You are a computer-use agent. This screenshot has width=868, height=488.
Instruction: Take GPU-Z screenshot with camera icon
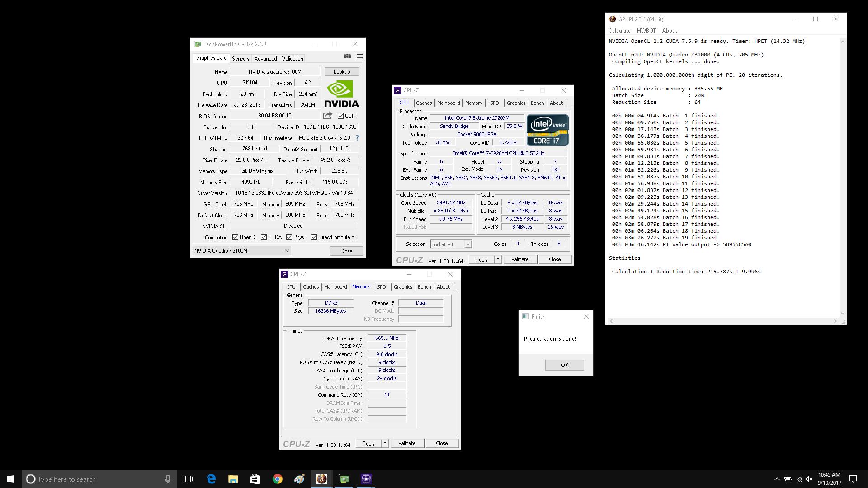tap(347, 56)
